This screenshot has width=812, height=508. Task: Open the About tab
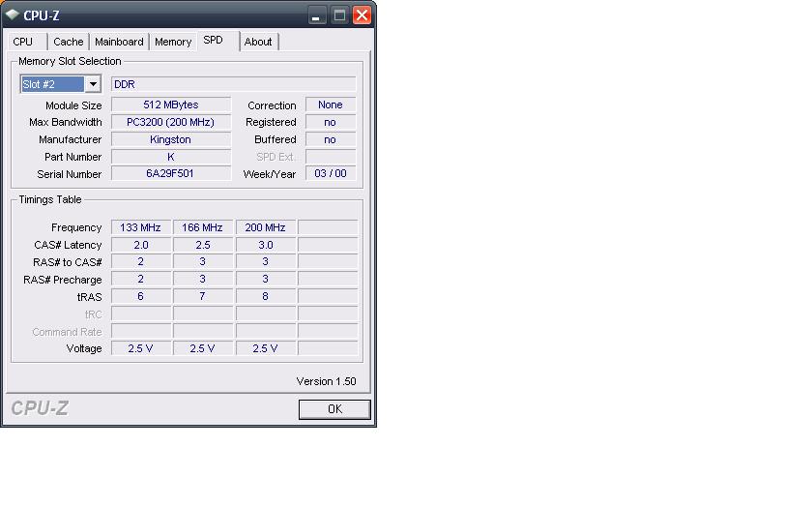click(258, 42)
